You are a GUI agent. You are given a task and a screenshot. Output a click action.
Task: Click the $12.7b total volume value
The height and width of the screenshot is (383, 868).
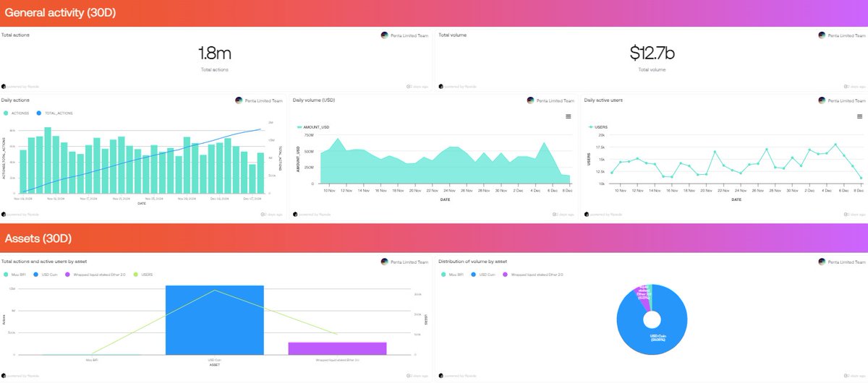(x=652, y=53)
